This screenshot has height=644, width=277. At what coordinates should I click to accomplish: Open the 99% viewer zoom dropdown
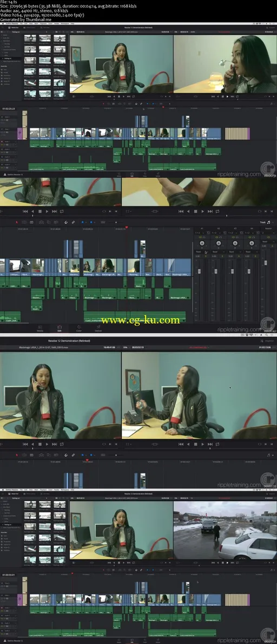coord(127,347)
